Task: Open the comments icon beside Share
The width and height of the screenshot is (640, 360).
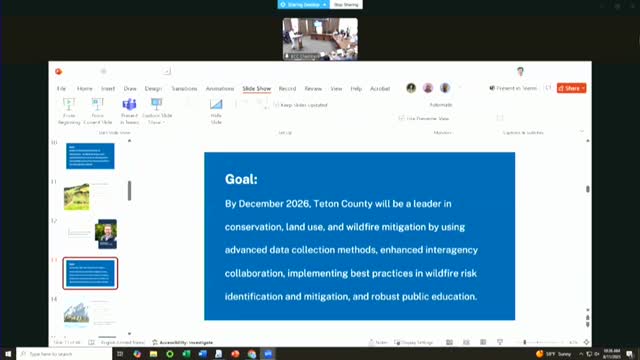Action: pos(548,88)
